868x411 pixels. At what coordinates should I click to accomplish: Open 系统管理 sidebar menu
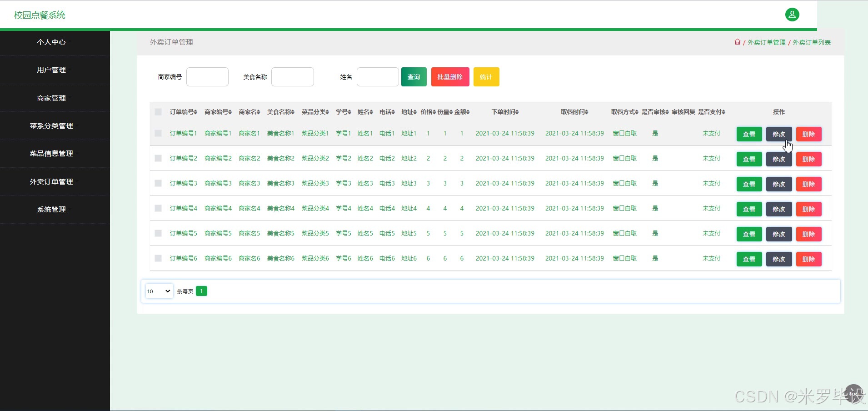coord(51,209)
